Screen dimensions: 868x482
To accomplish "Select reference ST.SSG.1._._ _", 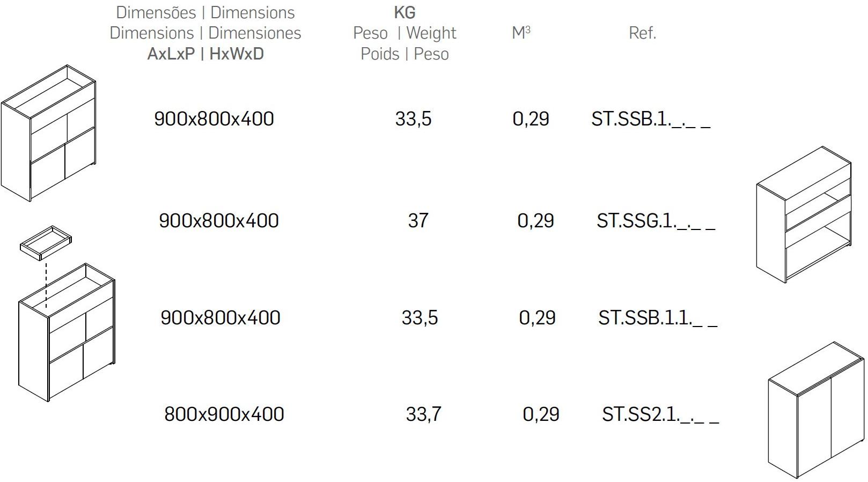I will (x=656, y=221).
